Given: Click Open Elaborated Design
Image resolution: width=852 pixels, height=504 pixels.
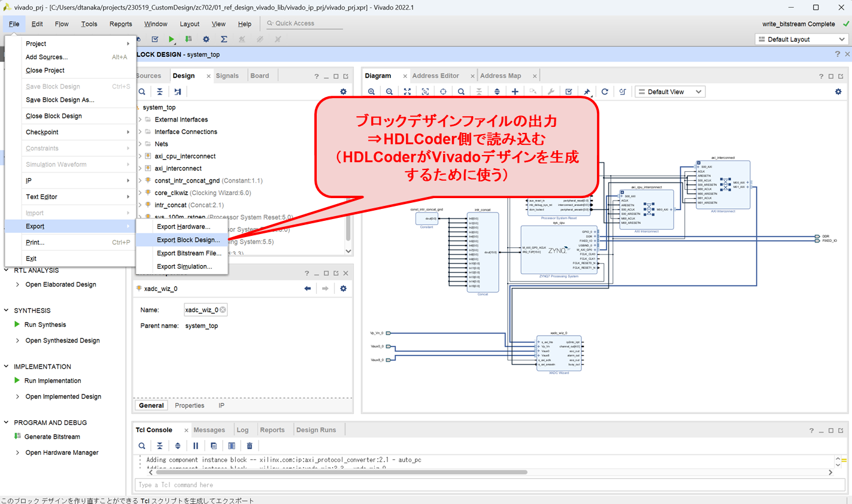Looking at the screenshot, I should point(60,285).
